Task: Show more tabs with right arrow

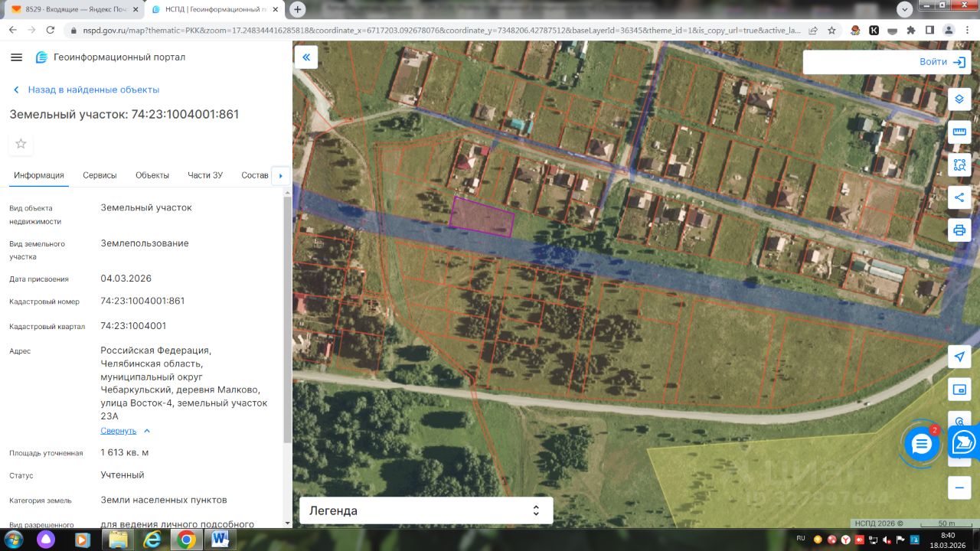Action: (280, 176)
